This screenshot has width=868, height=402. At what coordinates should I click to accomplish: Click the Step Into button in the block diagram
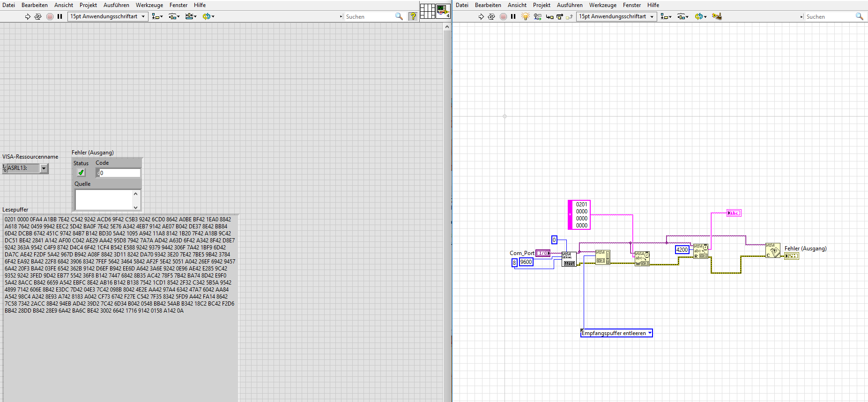click(549, 16)
